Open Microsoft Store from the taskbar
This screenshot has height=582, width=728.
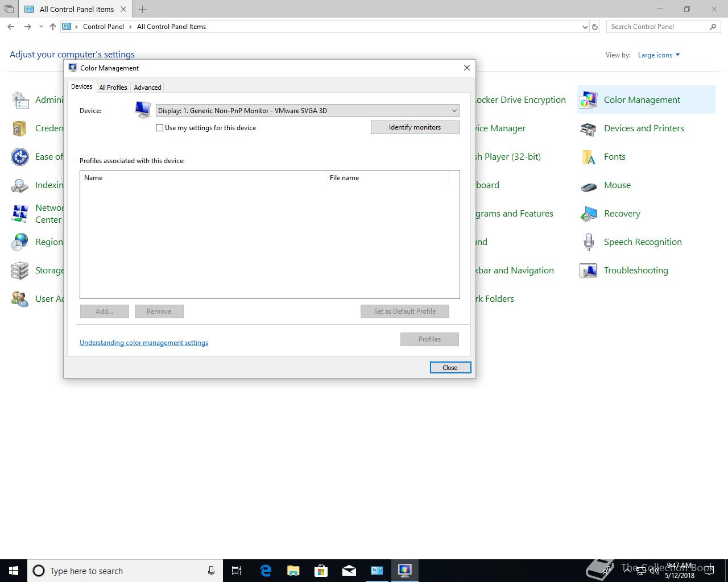pyautogui.click(x=321, y=571)
